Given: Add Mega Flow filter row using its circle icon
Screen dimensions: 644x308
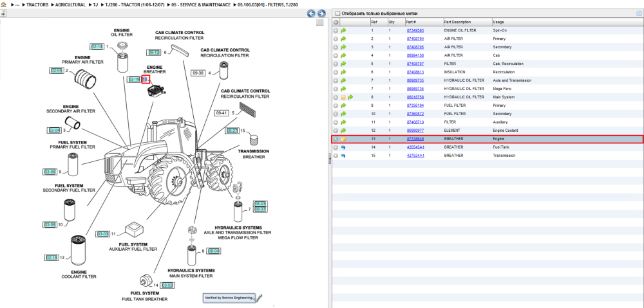Looking at the screenshot, I should [336, 89].
